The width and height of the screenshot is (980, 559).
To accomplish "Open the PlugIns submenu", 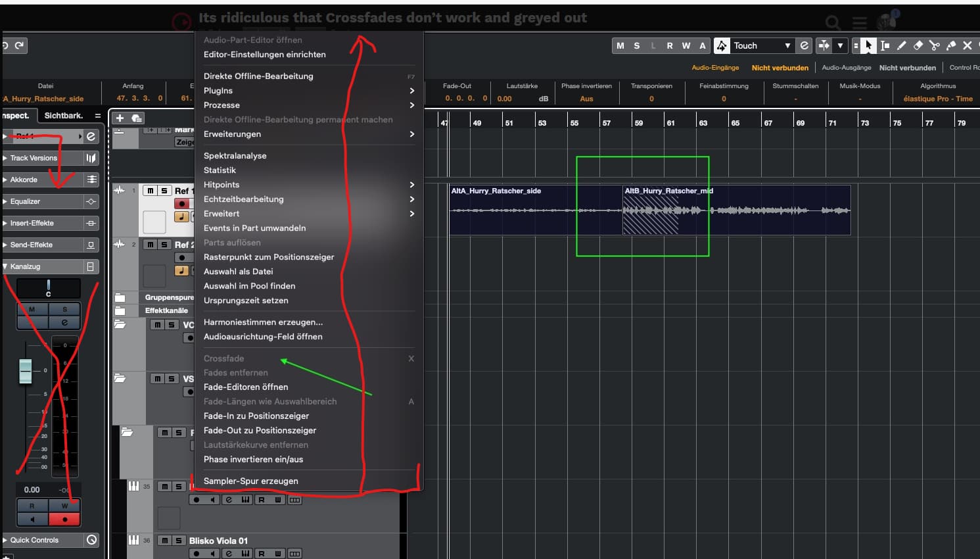I will tap(309, 91).
